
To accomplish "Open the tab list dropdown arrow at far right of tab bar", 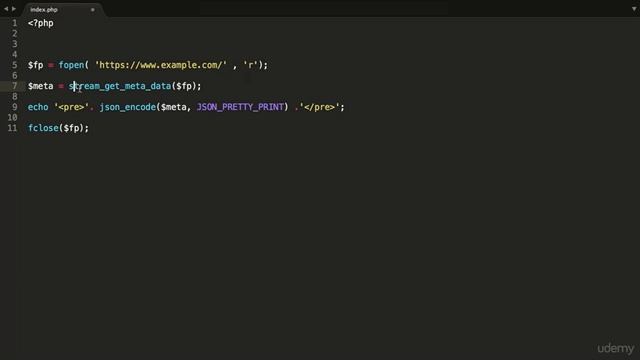I will pos(634,9).
